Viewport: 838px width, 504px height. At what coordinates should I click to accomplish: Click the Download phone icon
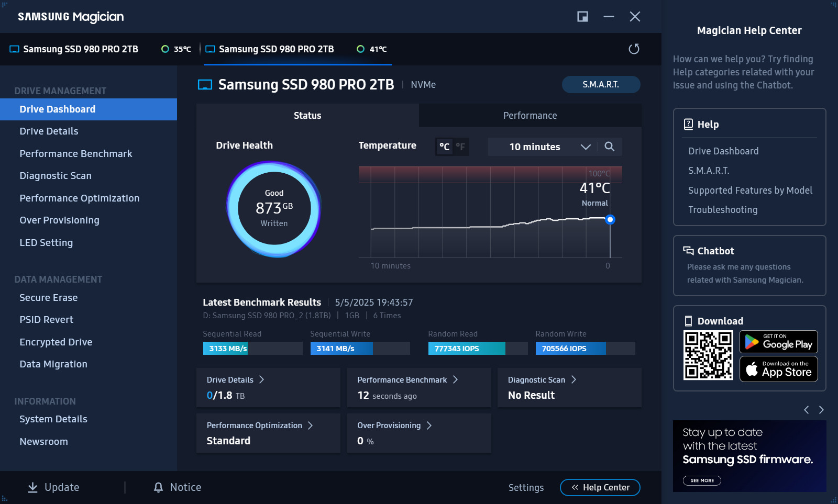688,321
